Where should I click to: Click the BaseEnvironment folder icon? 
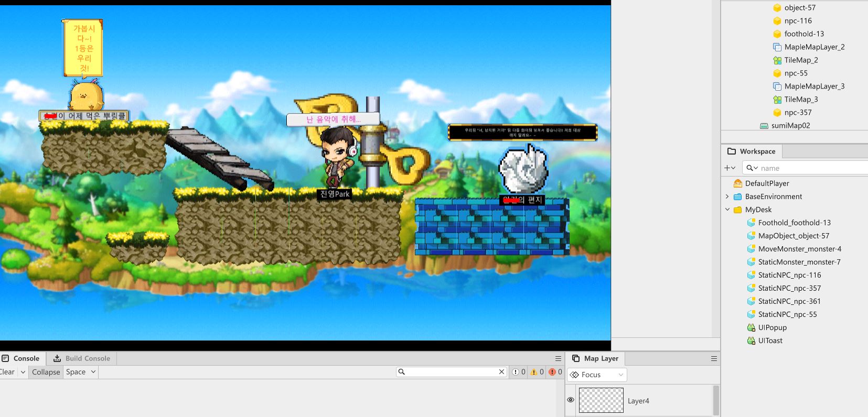(738, 196)
